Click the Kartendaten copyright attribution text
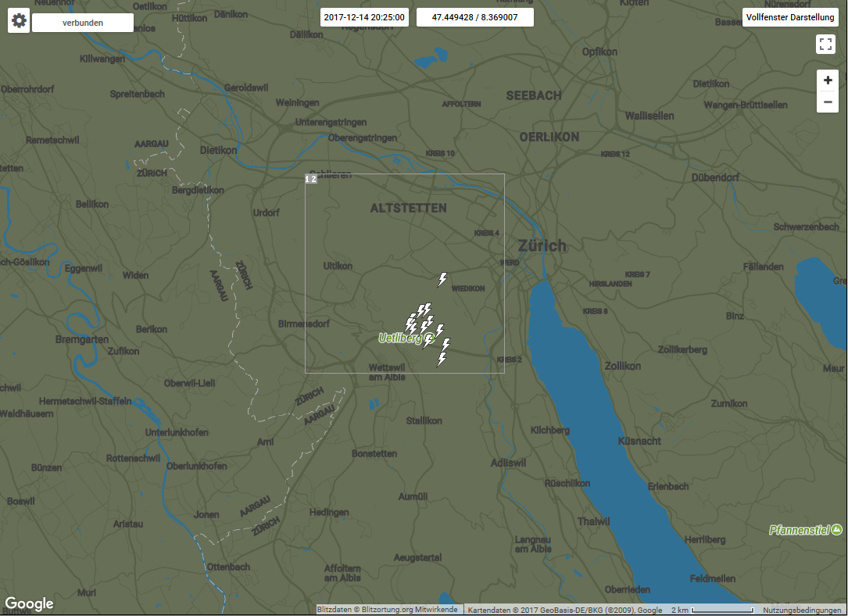This screenshot has width=848, height=616. 564,610
